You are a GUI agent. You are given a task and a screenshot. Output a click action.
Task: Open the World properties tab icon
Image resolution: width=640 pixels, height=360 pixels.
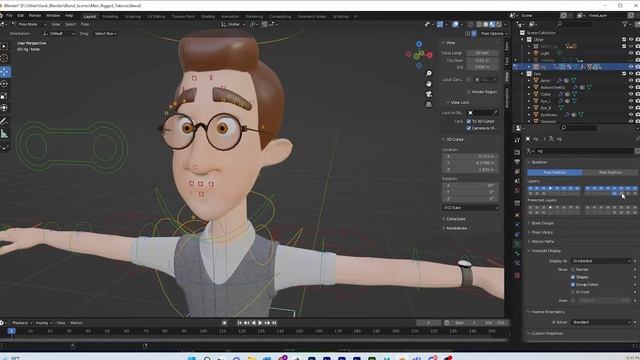click(517, 191)
